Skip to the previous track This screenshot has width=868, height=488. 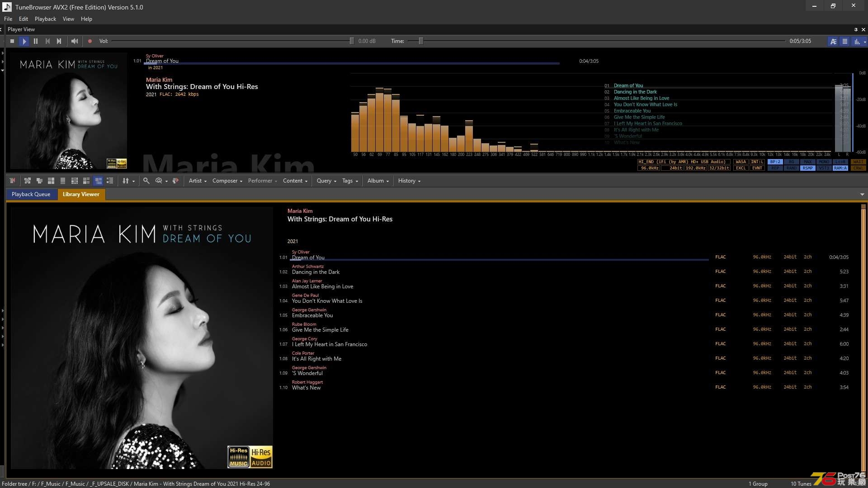[x=47, y=41]
